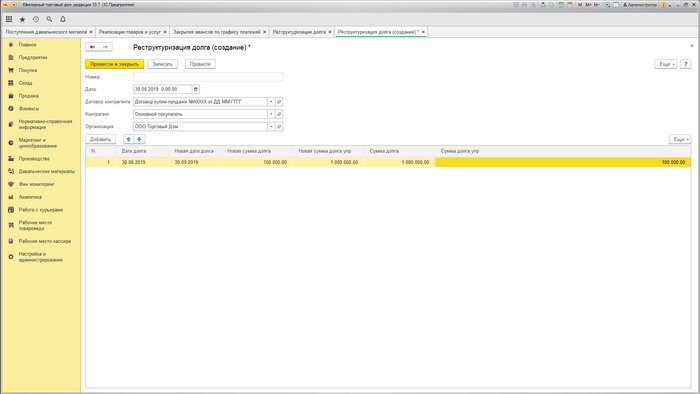700x394 pixels.
Task: Open the sections grid menu icon
Action: (9, 19)
